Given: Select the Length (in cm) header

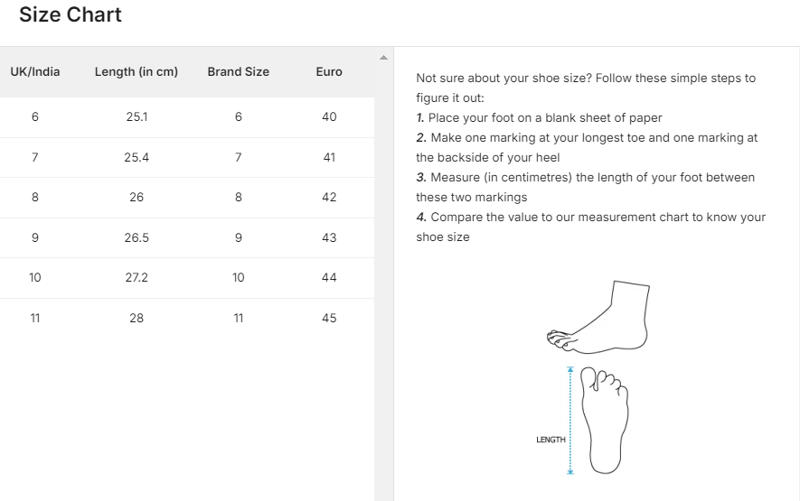Looking at the screenshot, I should coord(136,72).
